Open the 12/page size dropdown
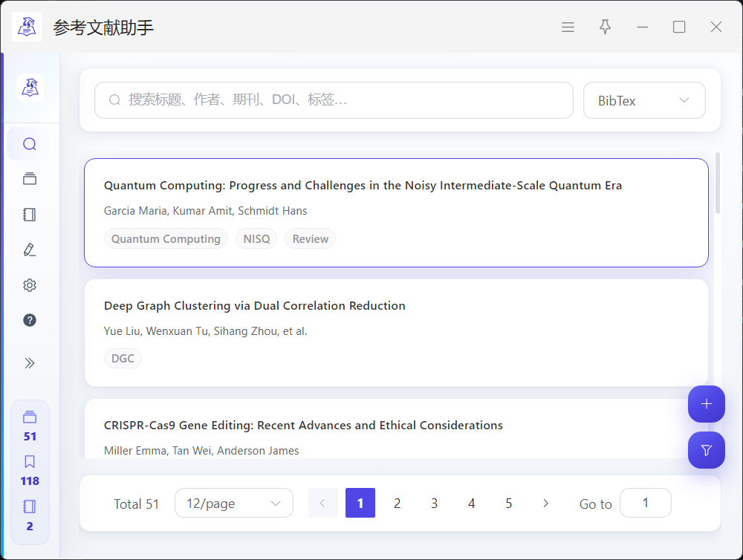743x560 pixels. click(x=233, y=504)
